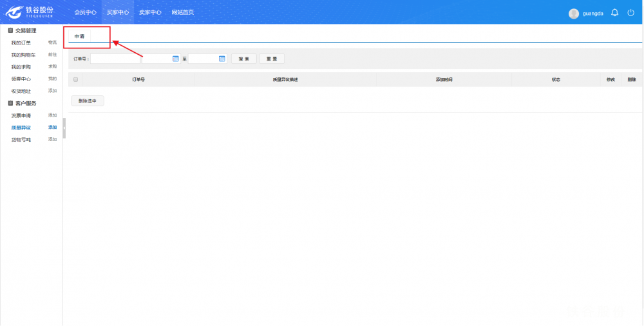
Task: Click the 订单号 input field
Action: pyautogui.click(x=115, y=59)
